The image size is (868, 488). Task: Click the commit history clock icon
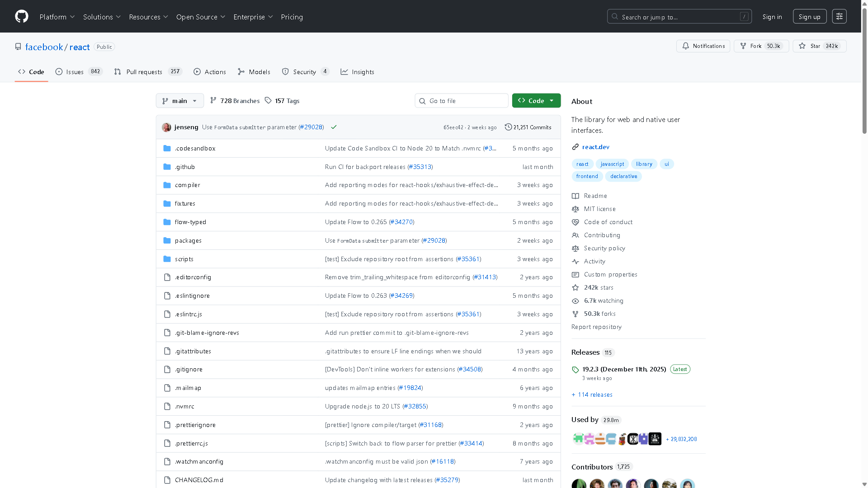tap(508, 127)
